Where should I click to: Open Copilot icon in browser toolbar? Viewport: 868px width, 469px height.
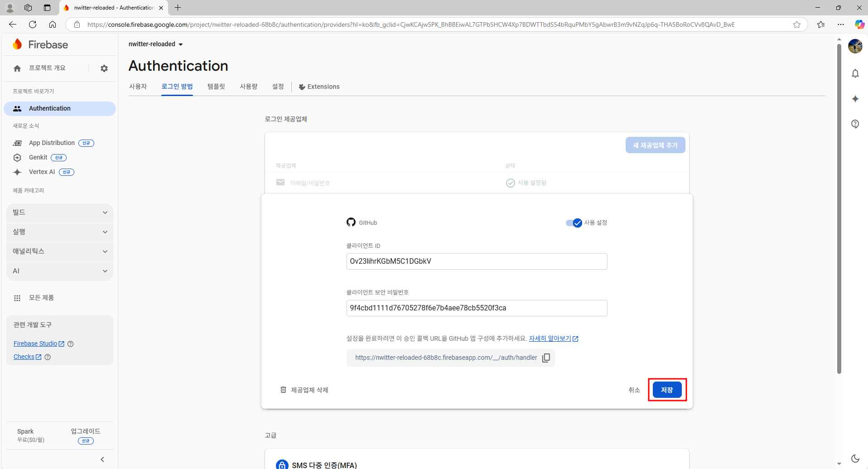(x=859, y=24)
